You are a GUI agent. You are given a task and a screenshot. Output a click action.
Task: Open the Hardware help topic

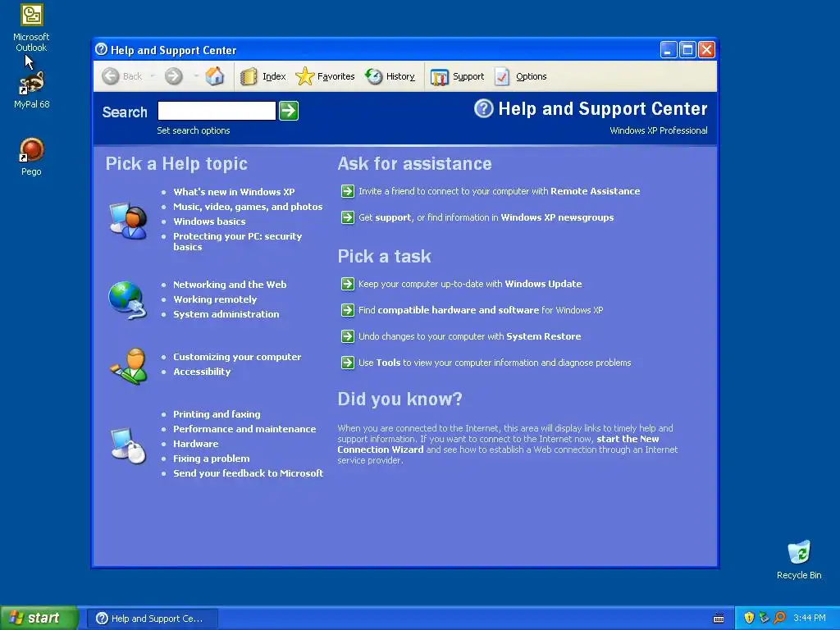[x=195, y=444]
